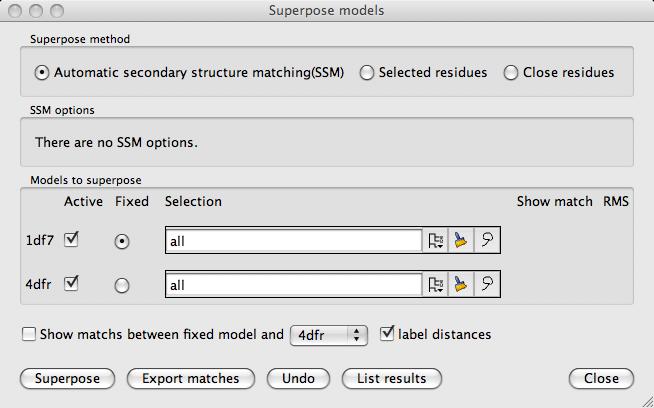Click the List results button
The width and height of the screenshot is (654, 408).
coord(390,379)
